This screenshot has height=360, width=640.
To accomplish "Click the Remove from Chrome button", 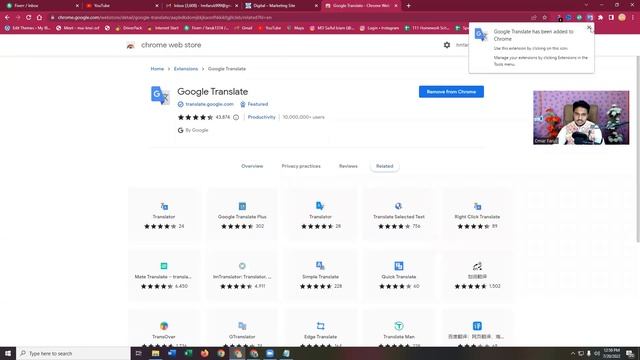I will (451, 92).
